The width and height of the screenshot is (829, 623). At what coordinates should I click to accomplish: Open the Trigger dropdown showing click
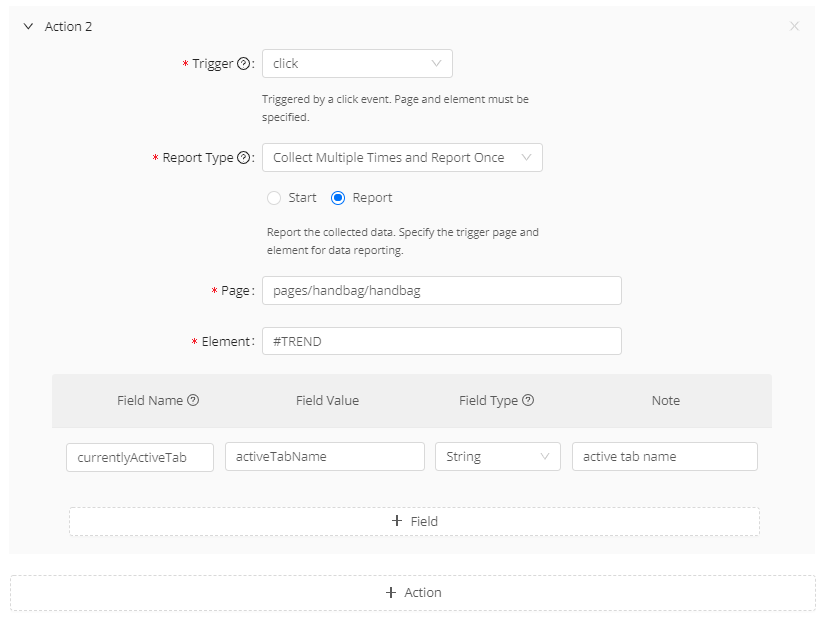tap(357, 64)
